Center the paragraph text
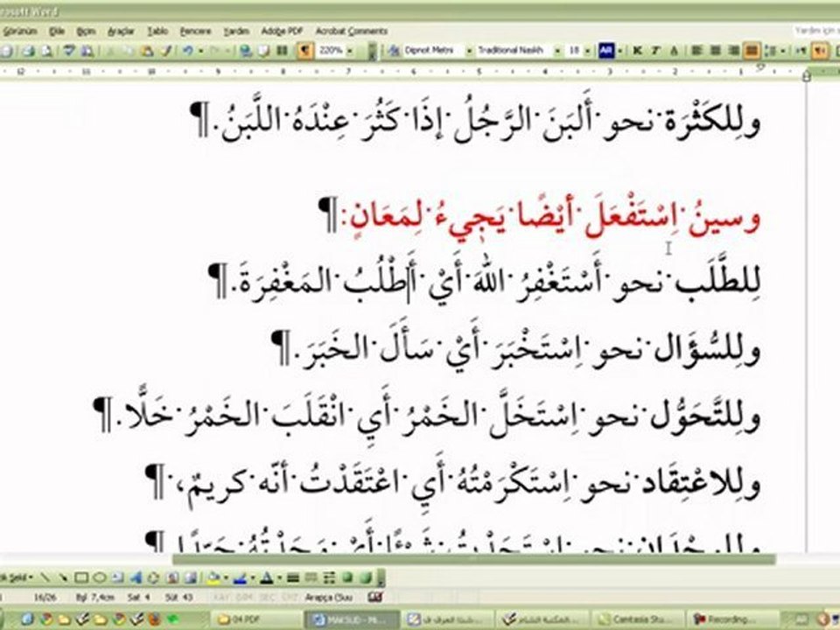The width and height of the screenshot is (840, 630). coord(716,51)
